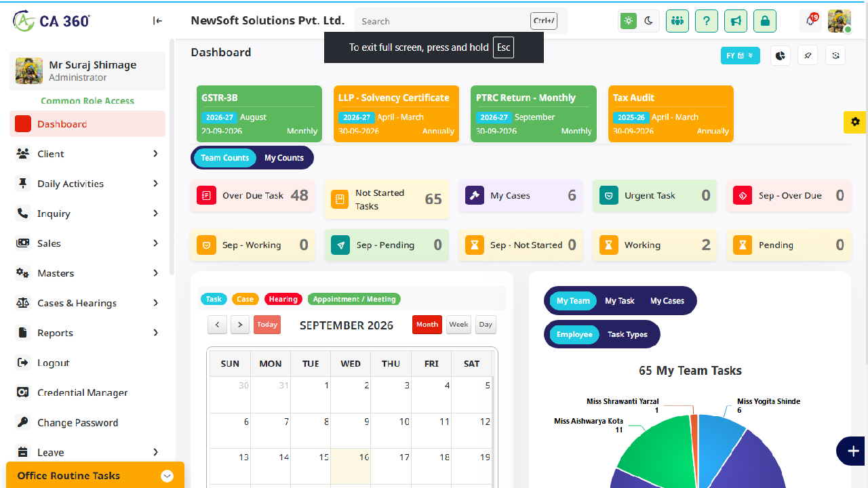Open the PTRC Return - Monthly card
The image size is (868, 488).
coord(534,114)
